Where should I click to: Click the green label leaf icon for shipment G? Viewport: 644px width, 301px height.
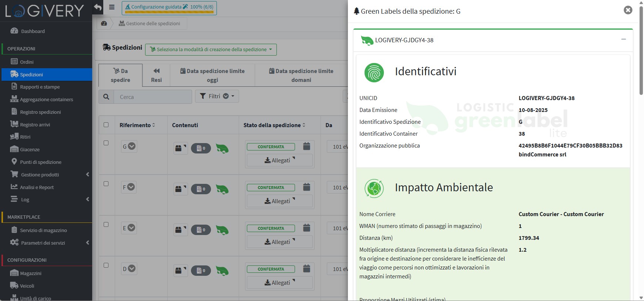[222, 149]
